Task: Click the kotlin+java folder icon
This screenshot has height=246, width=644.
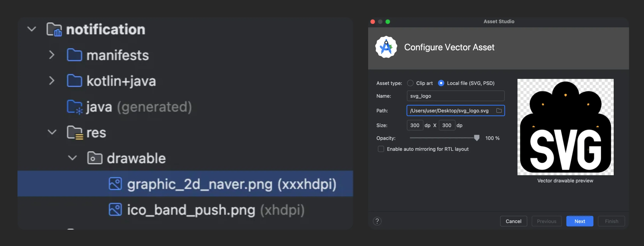Action: click(74, 81)
